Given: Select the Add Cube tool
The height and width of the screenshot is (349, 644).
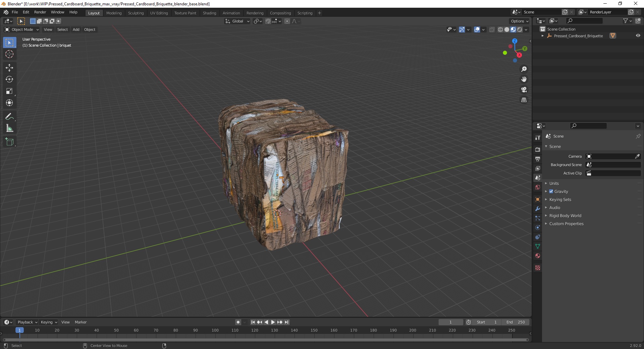Looking at the screenshot, I should click(x=9, y=142).
